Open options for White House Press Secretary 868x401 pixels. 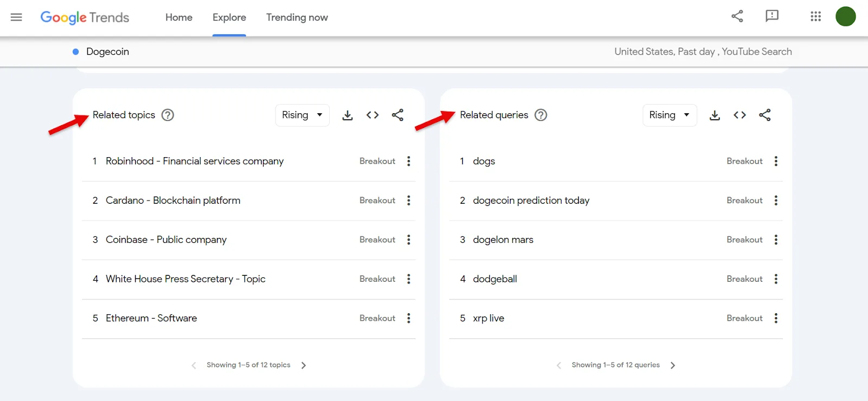pos(409,279)
